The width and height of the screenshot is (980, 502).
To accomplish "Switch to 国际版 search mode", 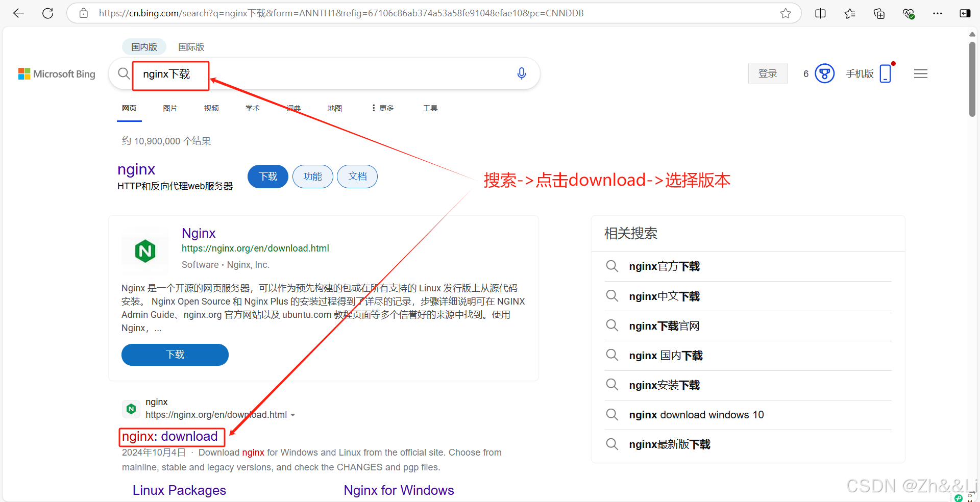I will tap(191, 47).
